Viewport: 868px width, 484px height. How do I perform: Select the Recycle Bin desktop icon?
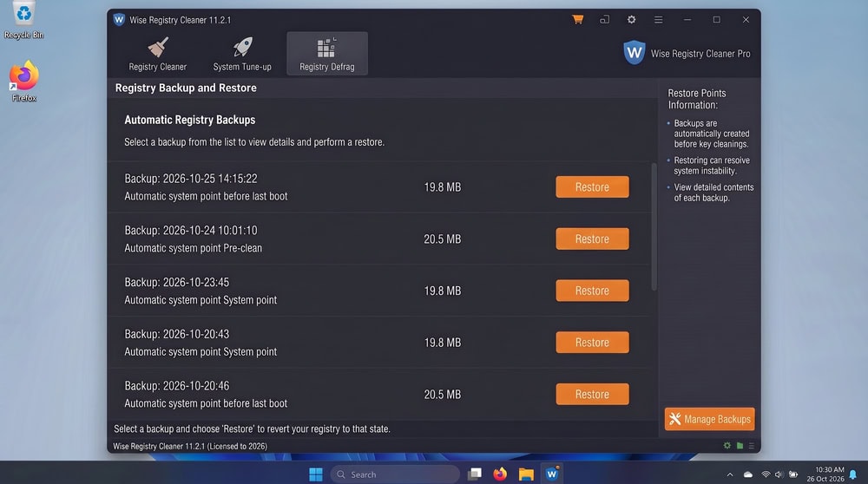23,21
